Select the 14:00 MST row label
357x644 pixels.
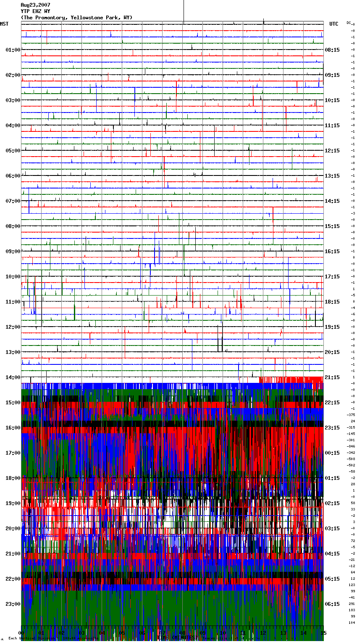13,377
